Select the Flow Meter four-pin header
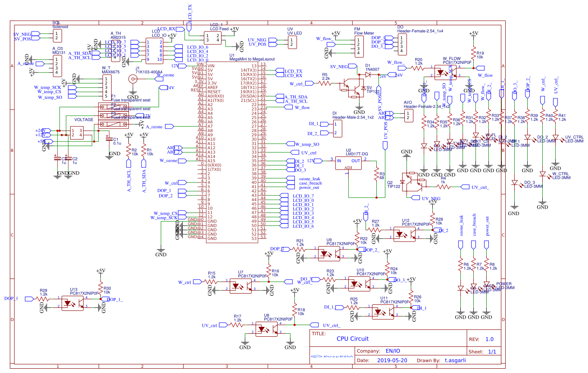 (358, 46)
